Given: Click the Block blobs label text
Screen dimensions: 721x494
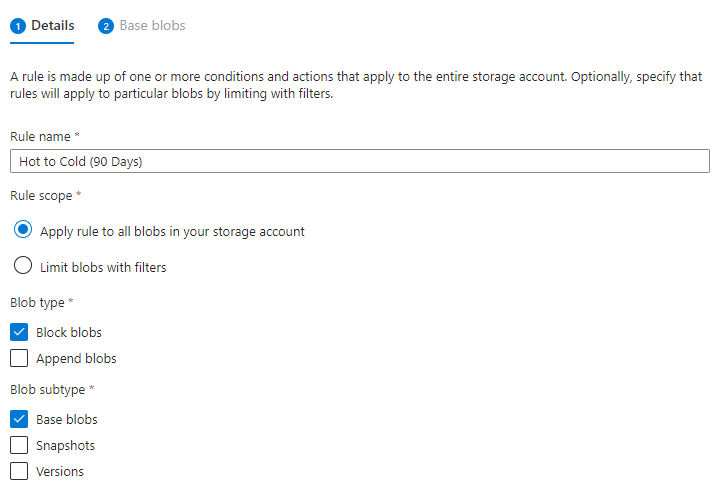Looking at the screenshot, I should tap(69, 333).
